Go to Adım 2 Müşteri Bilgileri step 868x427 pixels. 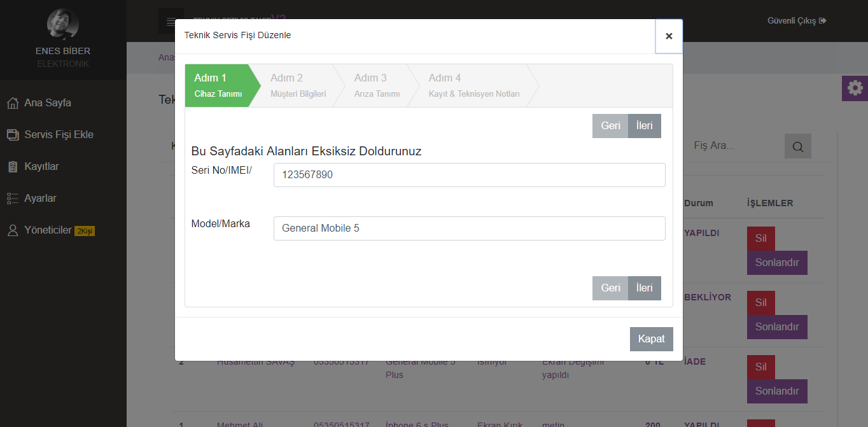[x=298, y=85]
